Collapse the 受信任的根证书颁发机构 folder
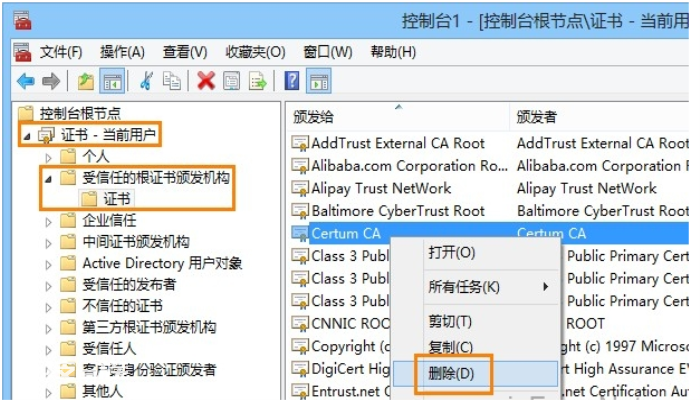The width and height of the screenshot is (700, 400). click(x=48, y=179)
